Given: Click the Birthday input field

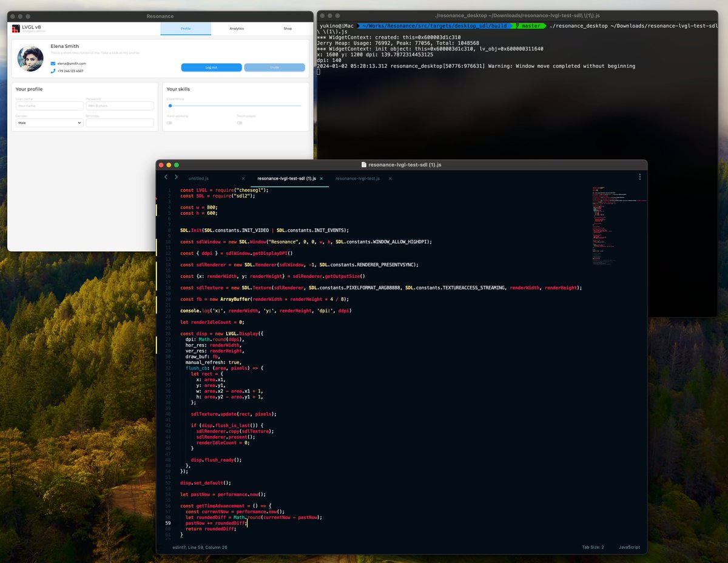Looking at the screenshot, I should tap(120, 123).
